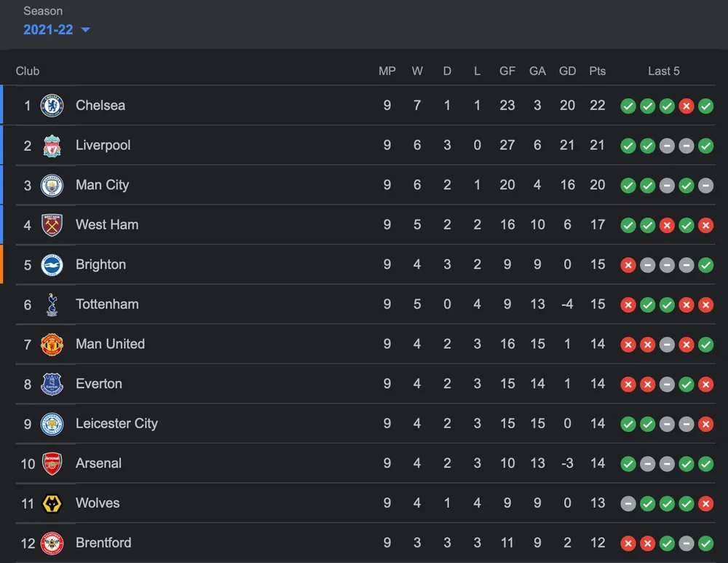Click the Last 5 column header
The height and width of the screenshot is (563, 728).
[x=664, y=71]
